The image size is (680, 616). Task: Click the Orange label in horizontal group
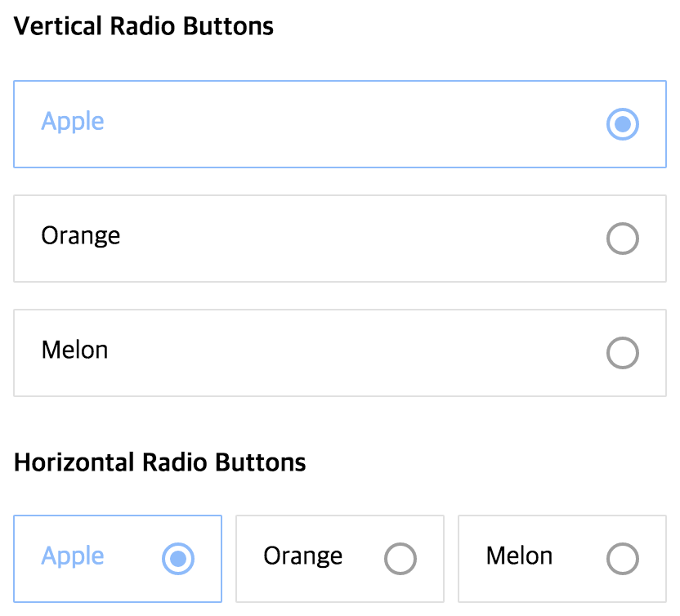(302, 556)
